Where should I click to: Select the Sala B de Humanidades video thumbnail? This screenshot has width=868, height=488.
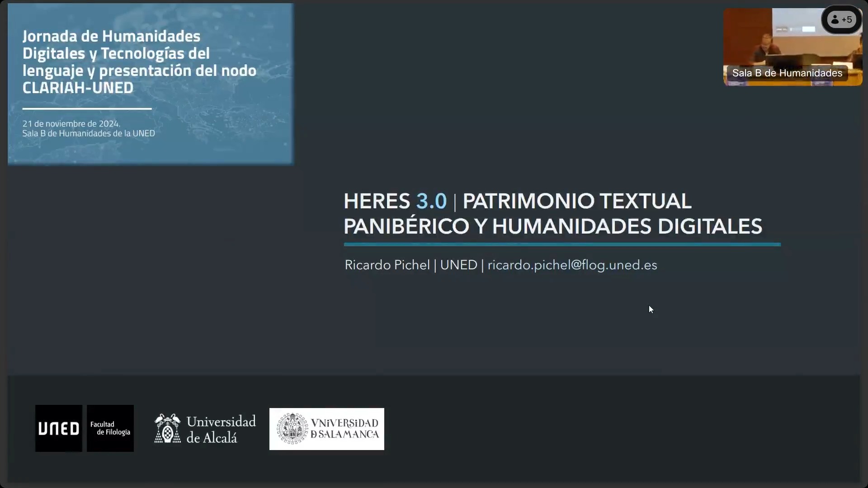pos(793,47)
